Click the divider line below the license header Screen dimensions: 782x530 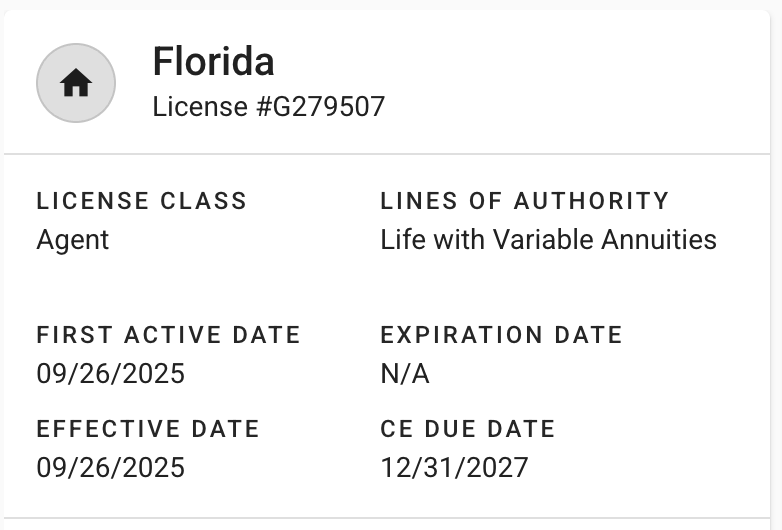pos(391,154)
